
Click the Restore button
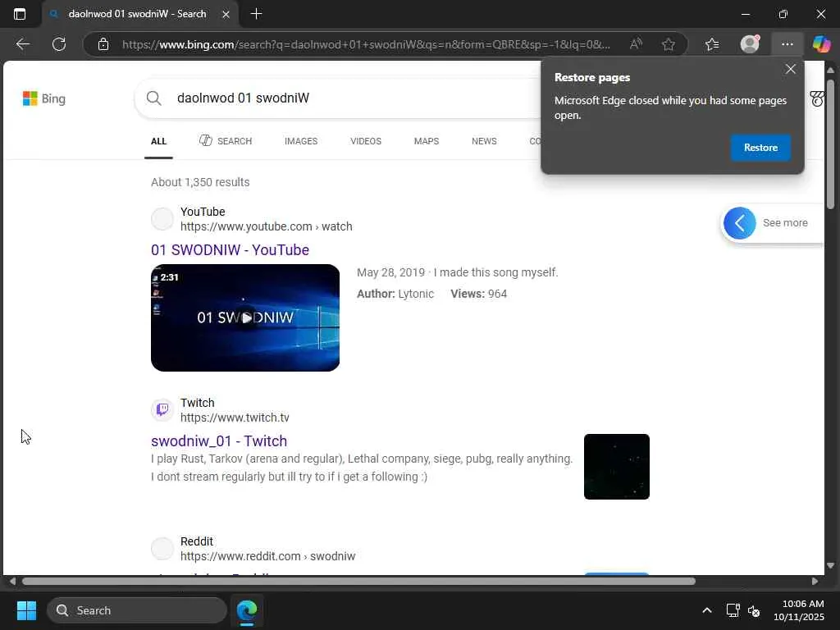pos(760,148)
